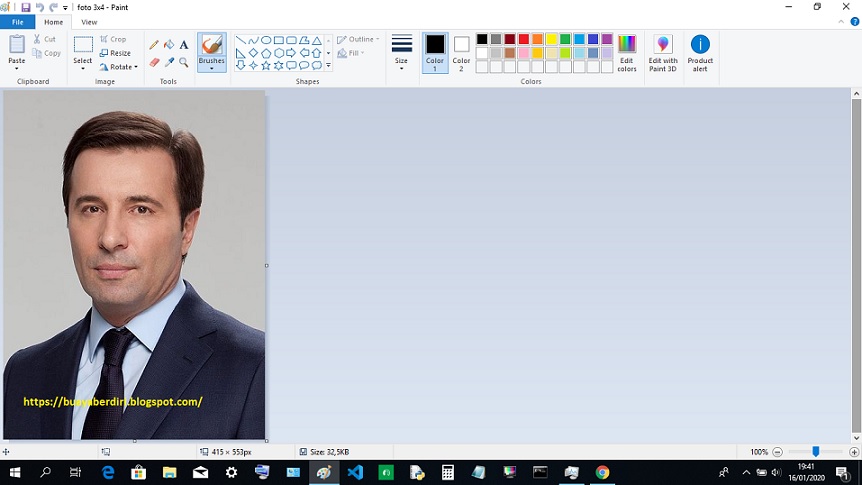Viewport: 862px width, 485px height.
Task: Open the Windows Start menu
Action: (x=15, y=472)
